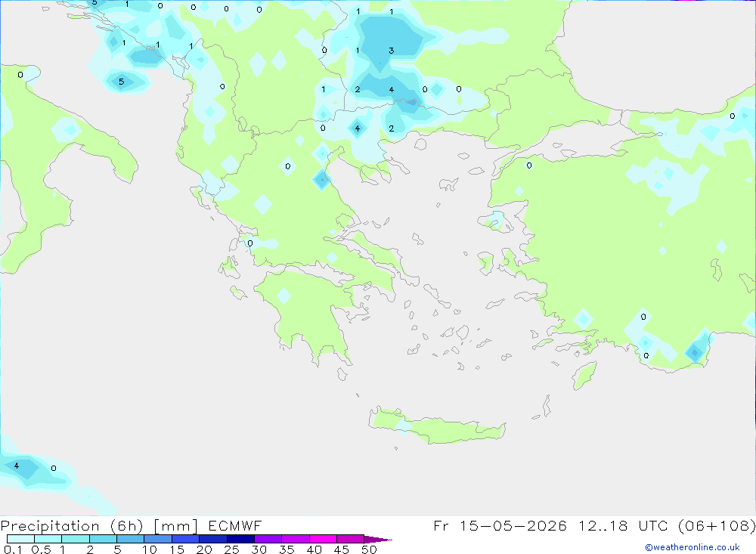Click the 'ECMWF' model label
The width and height of the screenshot is (756, 554).
[x=235, y=525]
